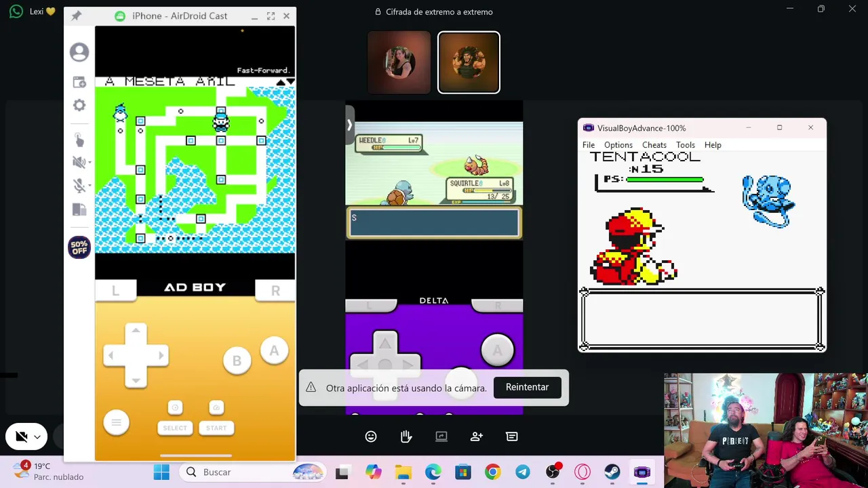Open the speaker options dropdown arrow in AirDroid
The image size is (868, 488).
click(90, 163)
